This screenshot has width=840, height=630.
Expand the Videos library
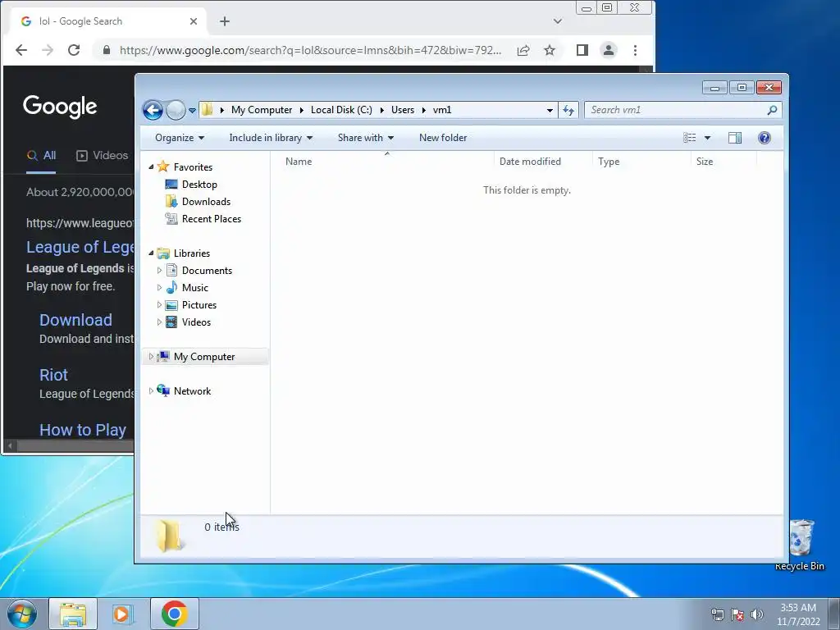point(159,322)
